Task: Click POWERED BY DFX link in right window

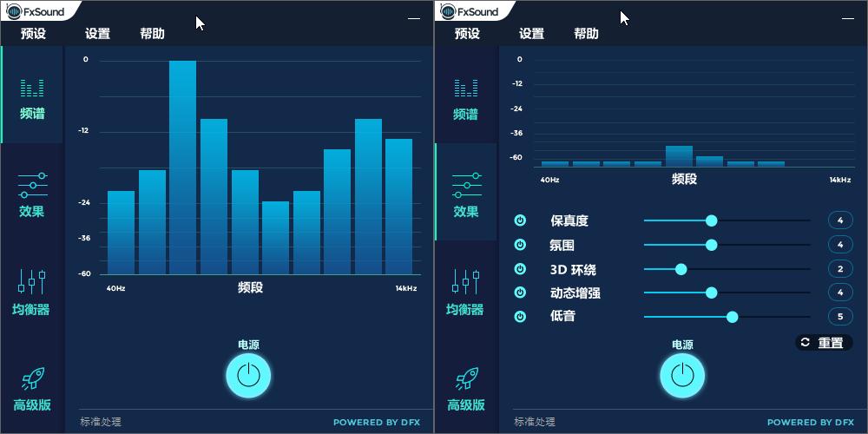Action: (811, 423)
